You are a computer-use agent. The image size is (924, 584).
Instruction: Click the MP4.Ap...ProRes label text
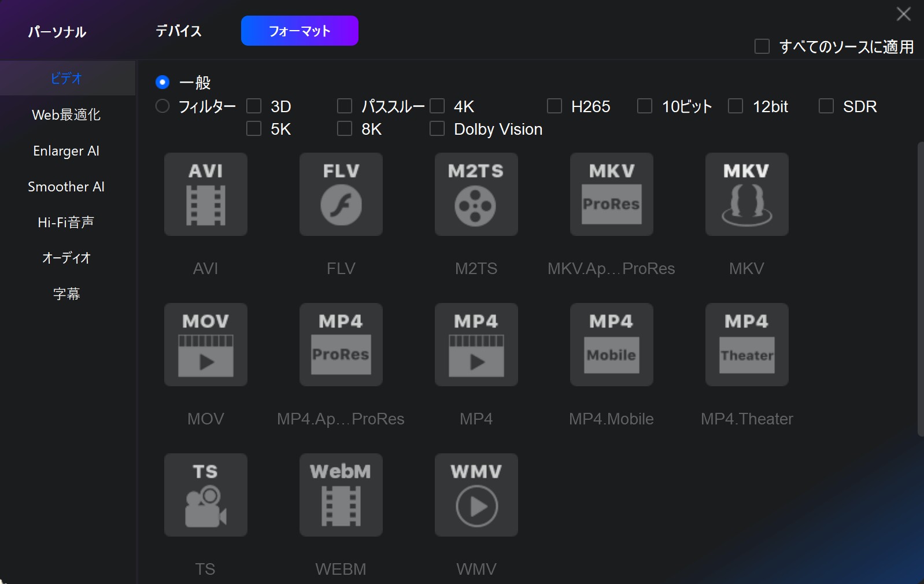[x=341, y=419]
